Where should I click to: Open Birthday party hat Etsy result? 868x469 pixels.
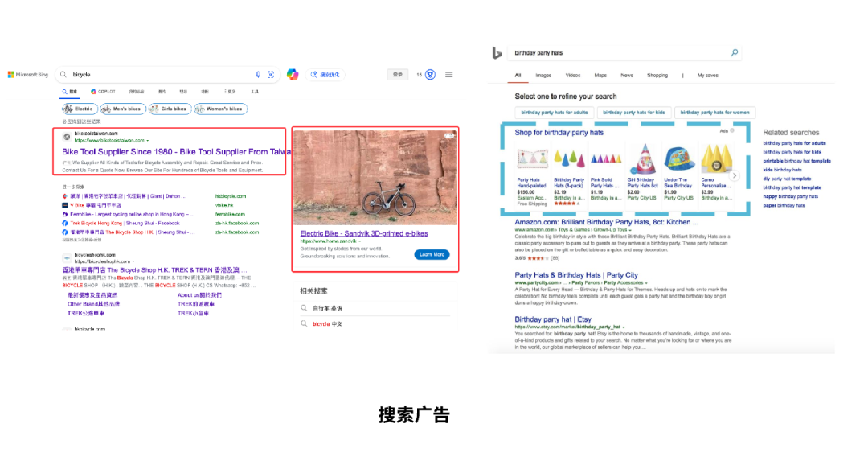pos(552,319)
